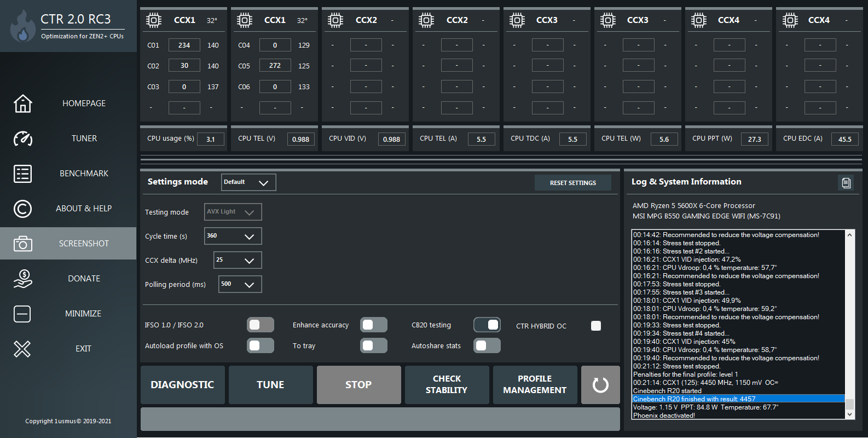Click CHECK STABILITY button

pos(447,385)
